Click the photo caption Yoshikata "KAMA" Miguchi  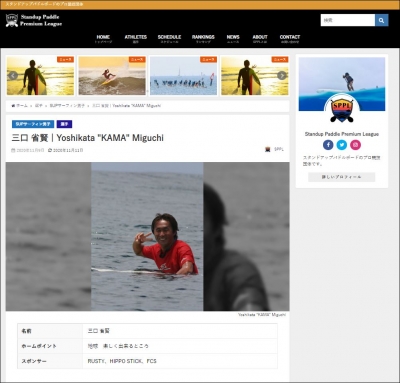(x=262, y=315)
